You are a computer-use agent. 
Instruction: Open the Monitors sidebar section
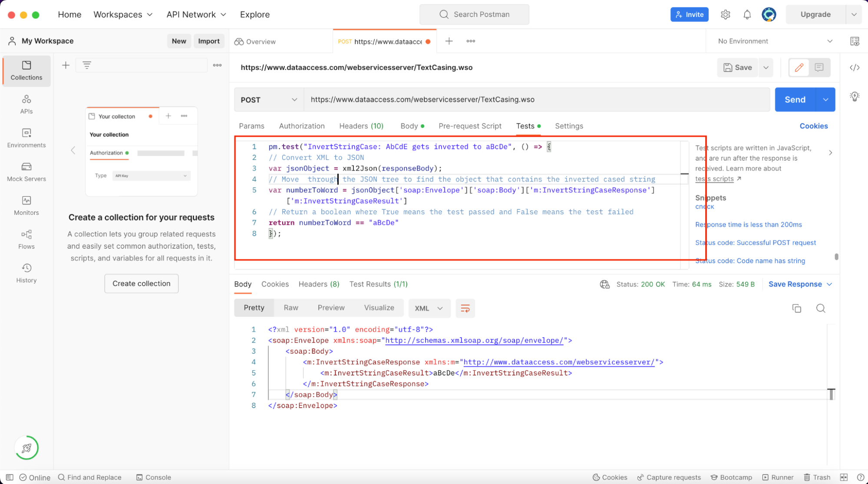pyautogui.click(x=26, y=206)
